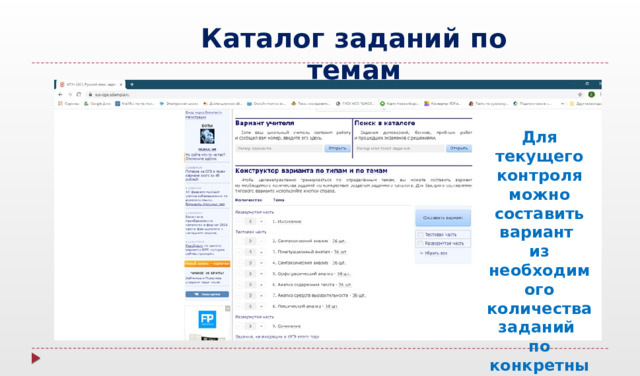Focus the catalog search input field

point(400,149)
